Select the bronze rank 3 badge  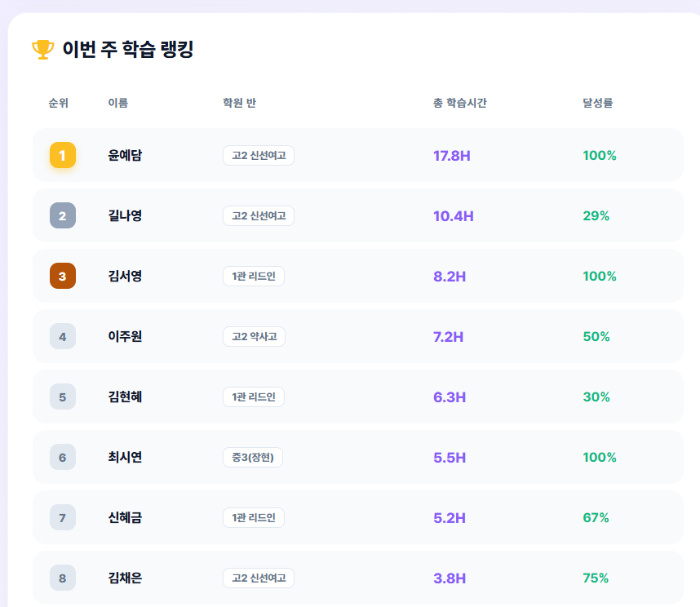tap(62, 276)
